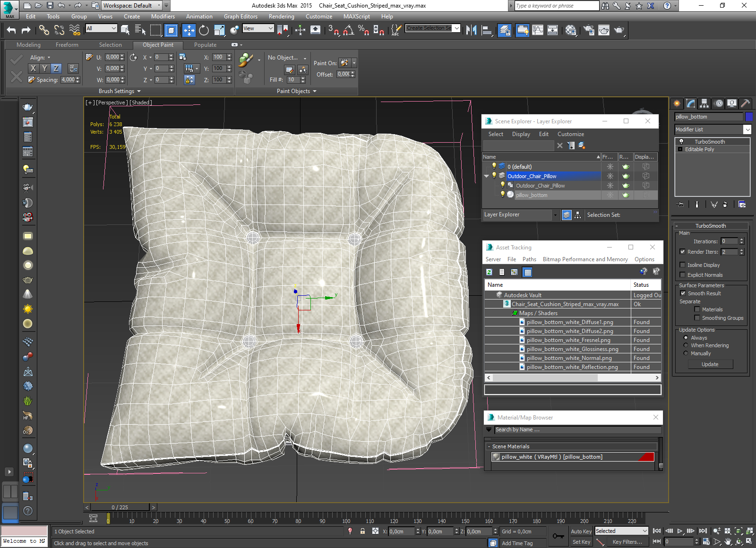Viewport: 756px width, 548px height.
Task: Click the Auto Key button
Action: tap(581, 531)
